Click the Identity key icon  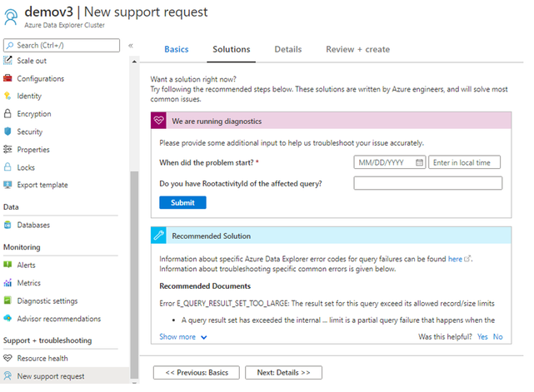7,96
